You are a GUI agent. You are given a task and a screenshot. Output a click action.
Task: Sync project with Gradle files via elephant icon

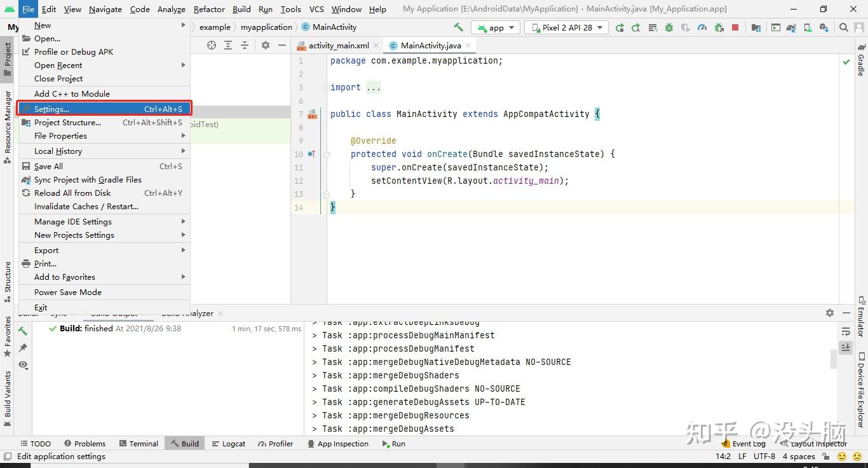pyautogui.click(x=790, y=27)
